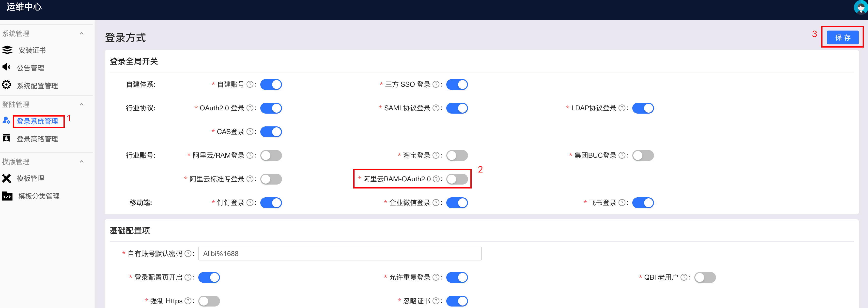Viewport: 868px width, 308px height.
Task: Toggle the 忽略证书 switch
Action: coord(457,301)
